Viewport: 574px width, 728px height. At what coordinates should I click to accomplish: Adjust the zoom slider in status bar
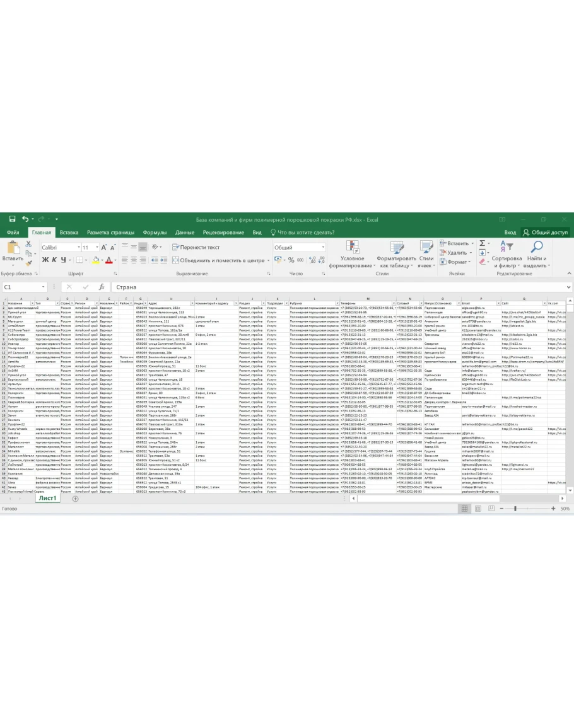pyautogui.click(x=515, y=509)
